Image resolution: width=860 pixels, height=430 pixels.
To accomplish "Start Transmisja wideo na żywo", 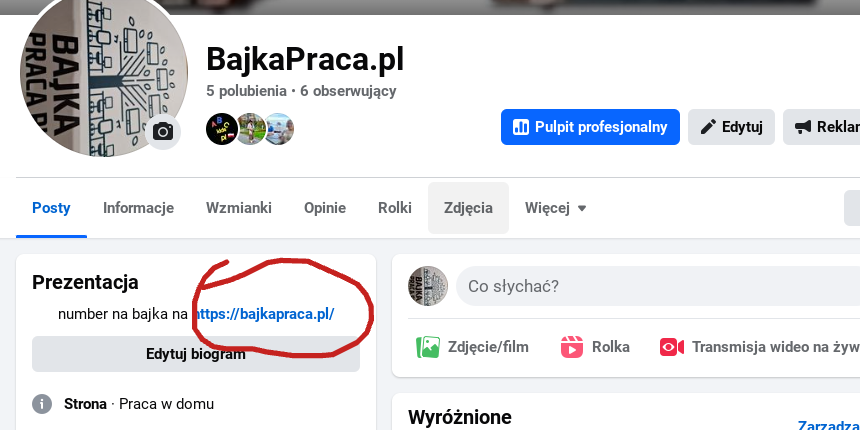I will pos(760,347).
